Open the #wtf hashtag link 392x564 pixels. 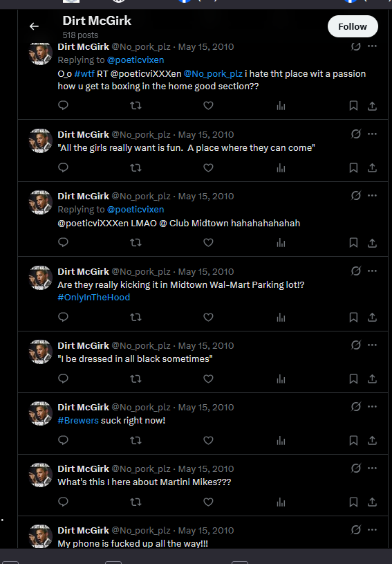coord(84,74)
